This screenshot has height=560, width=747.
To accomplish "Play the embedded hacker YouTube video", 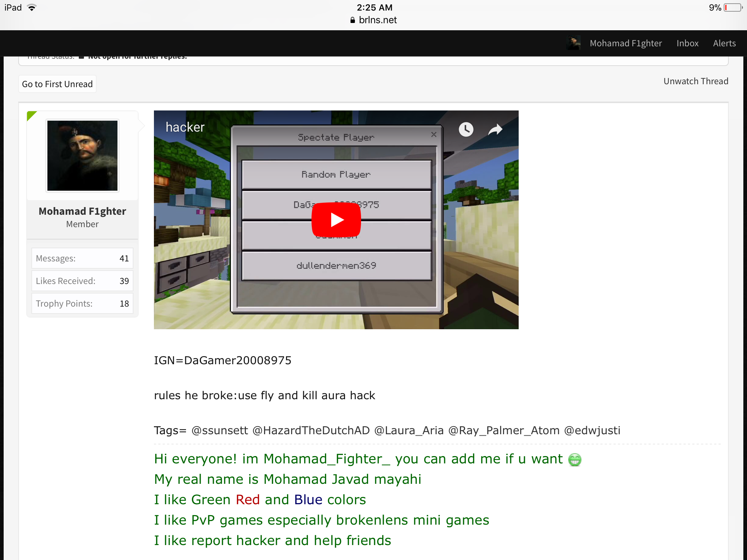I will click(x=336, y=219).
